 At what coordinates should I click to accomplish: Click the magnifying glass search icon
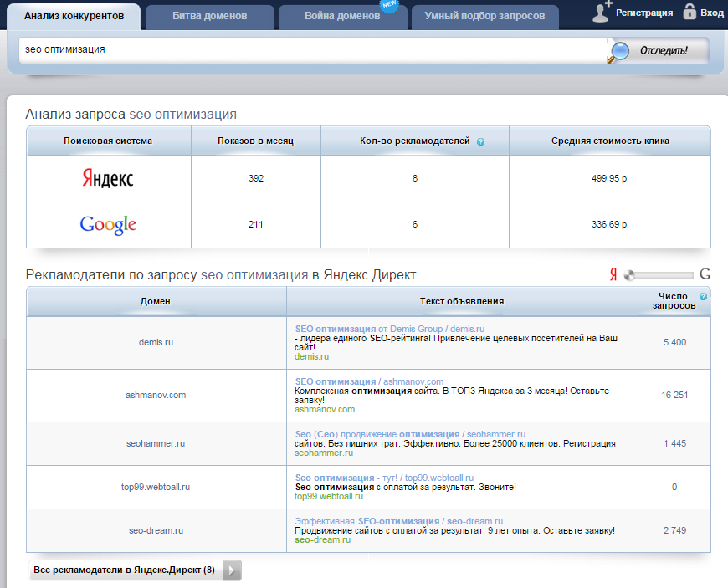pyautogui.click(x=619, y=52)
